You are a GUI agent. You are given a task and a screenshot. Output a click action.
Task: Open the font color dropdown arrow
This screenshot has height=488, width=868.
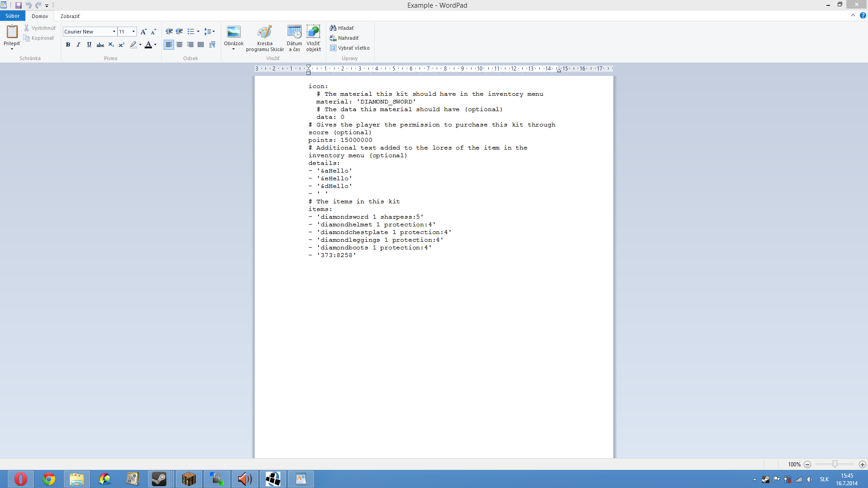[155, 45]
